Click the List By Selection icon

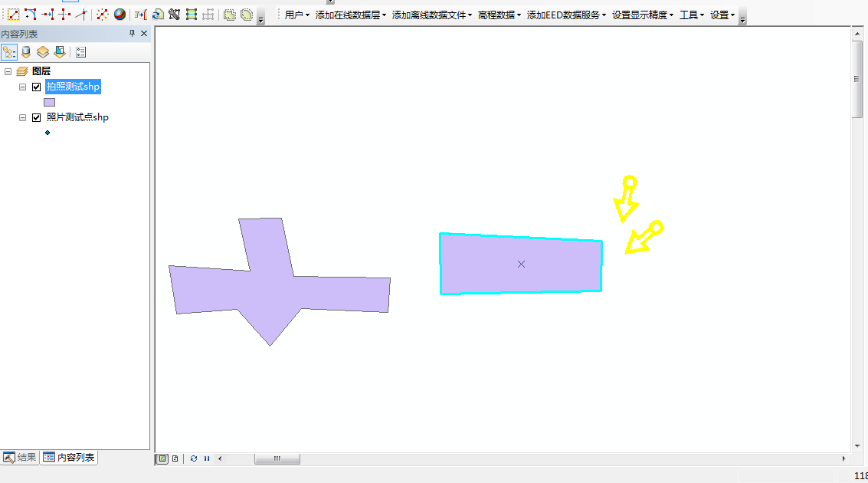[x=60, y=52]
